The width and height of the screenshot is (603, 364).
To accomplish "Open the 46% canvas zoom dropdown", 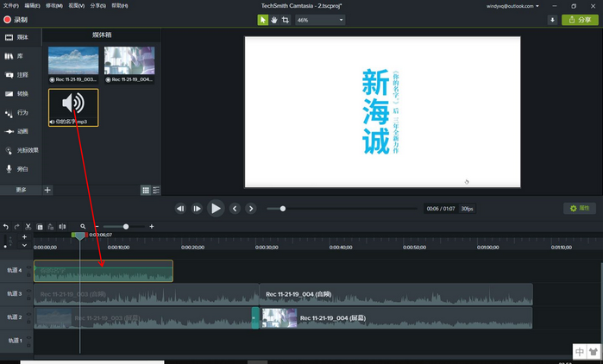I will [x=320, y=20].
